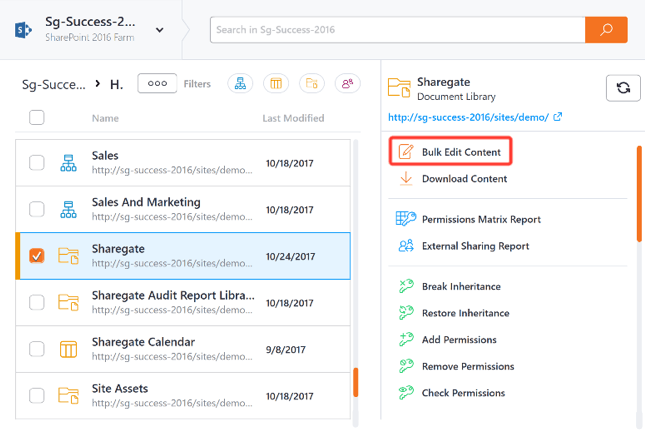Run the Permissions Matrix Report
Screen dimensions: 645x434
481,219
